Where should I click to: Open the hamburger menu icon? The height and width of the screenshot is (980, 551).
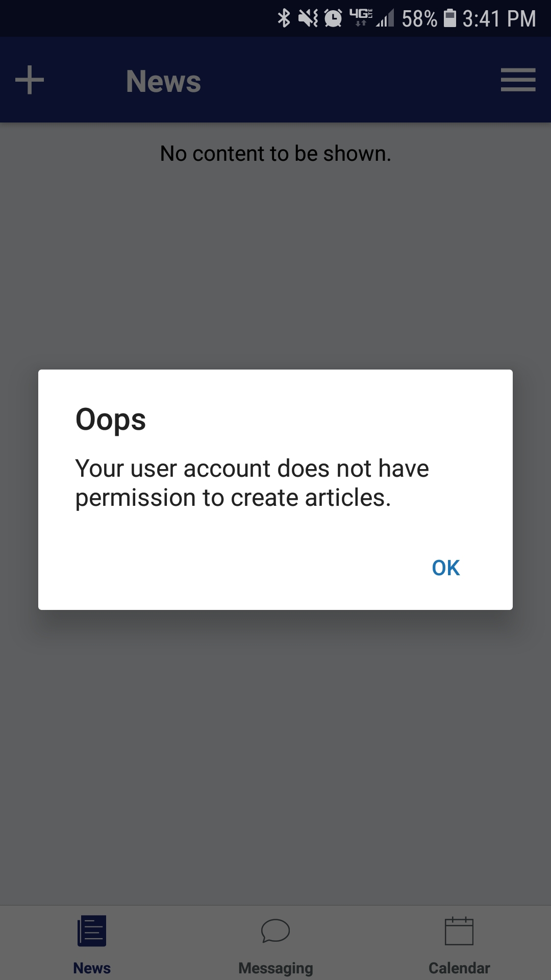click(x=518, y=80)
